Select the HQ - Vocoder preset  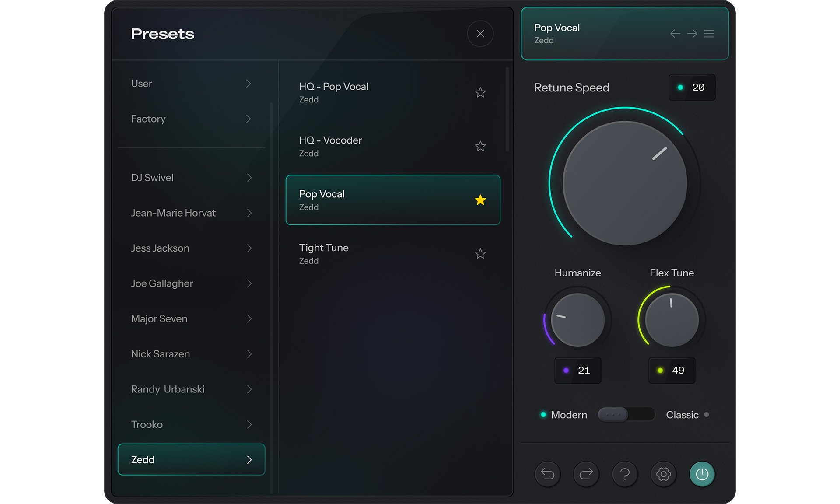(x=376, y=146)
